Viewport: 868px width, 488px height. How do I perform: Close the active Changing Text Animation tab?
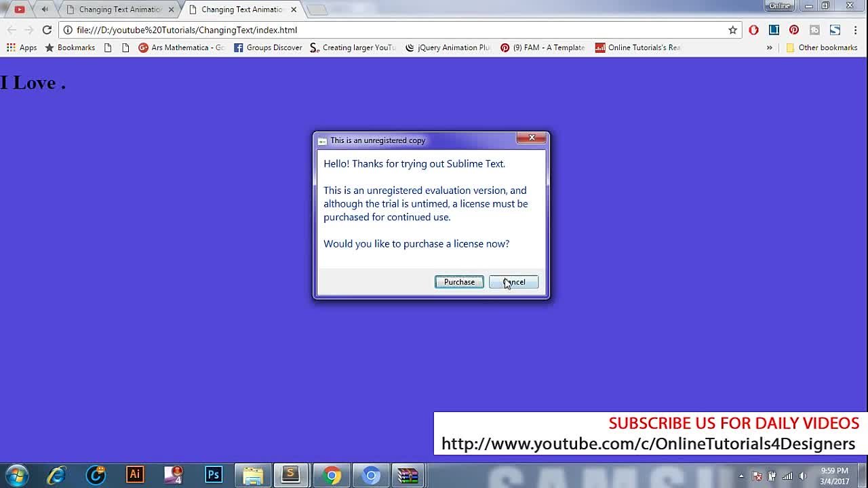tap(294, 9)
